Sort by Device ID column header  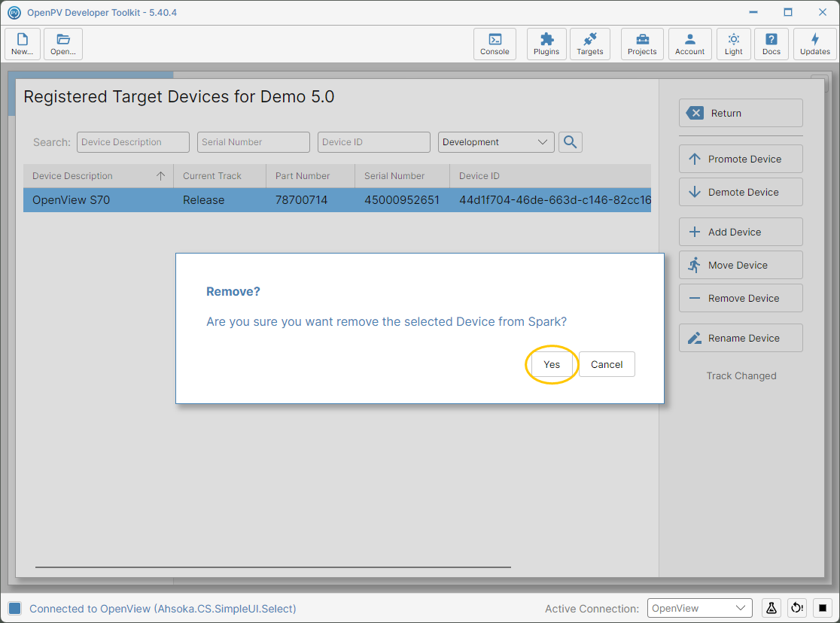(x=550, y=176)
